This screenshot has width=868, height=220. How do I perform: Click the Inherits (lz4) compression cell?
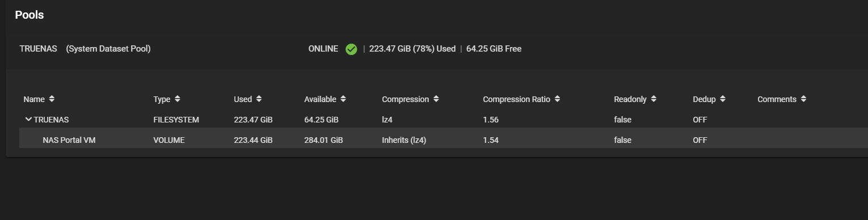click(x=404, y=140)
